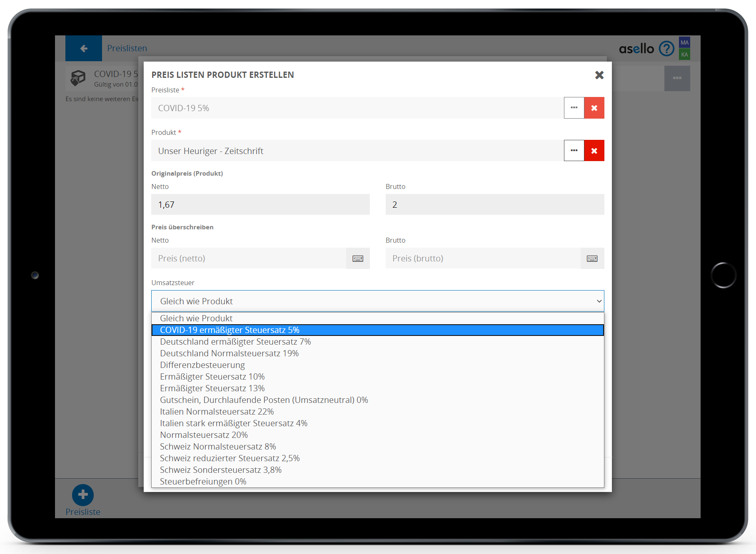Pick Schweiz Sondersteuersatz 3,8% option
The width and height of the screenshot is (756, 554).
220,470
